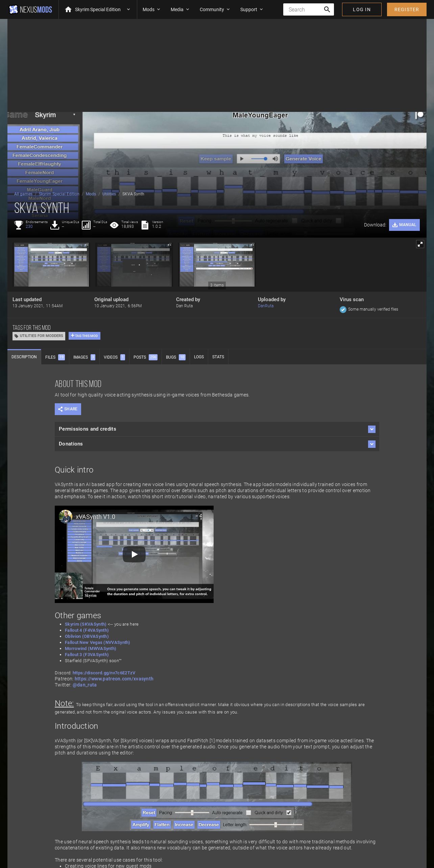Open the Skyrim Special Edition game dropdown
The image size is (434, 868).
click(97, 9)
